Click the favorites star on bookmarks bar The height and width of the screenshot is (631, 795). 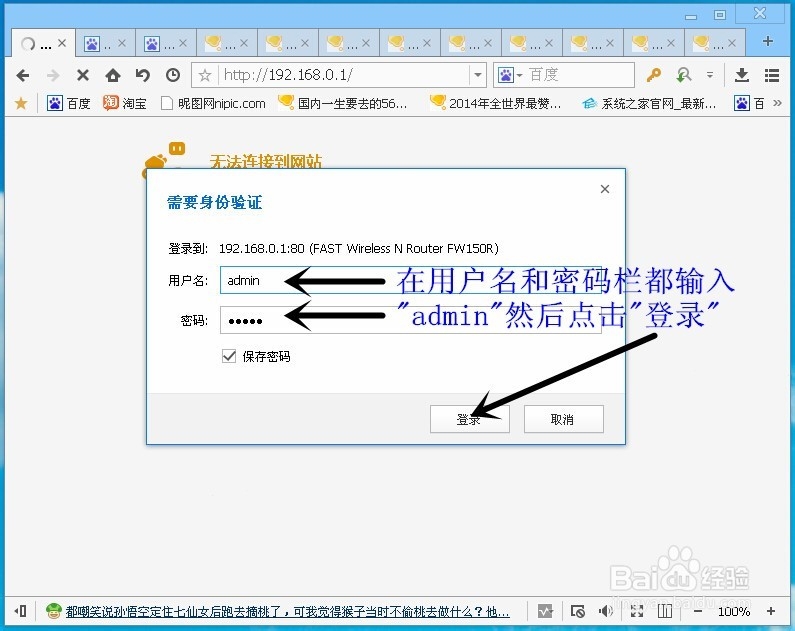(21, 103)
